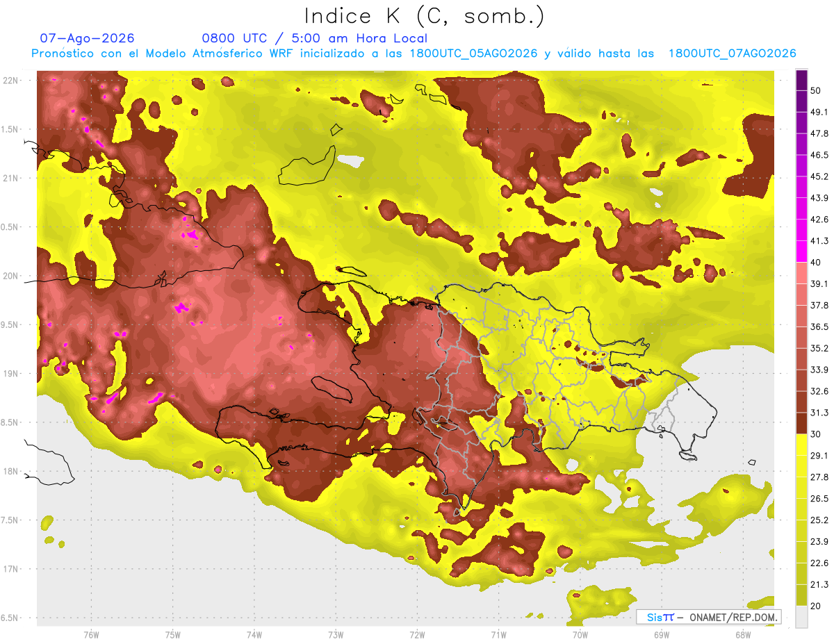Screen dimensions: 834x644
Task: Click the gray colorbar segment below 20
Action: click(801, 616)
